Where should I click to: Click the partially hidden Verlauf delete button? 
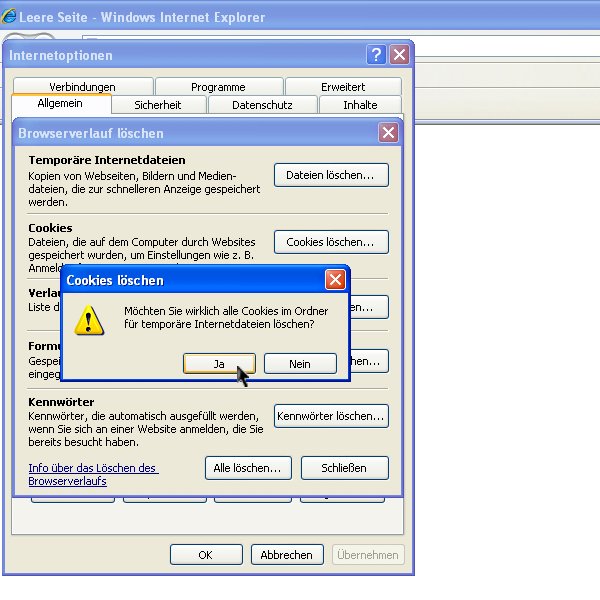coord(370,307)
